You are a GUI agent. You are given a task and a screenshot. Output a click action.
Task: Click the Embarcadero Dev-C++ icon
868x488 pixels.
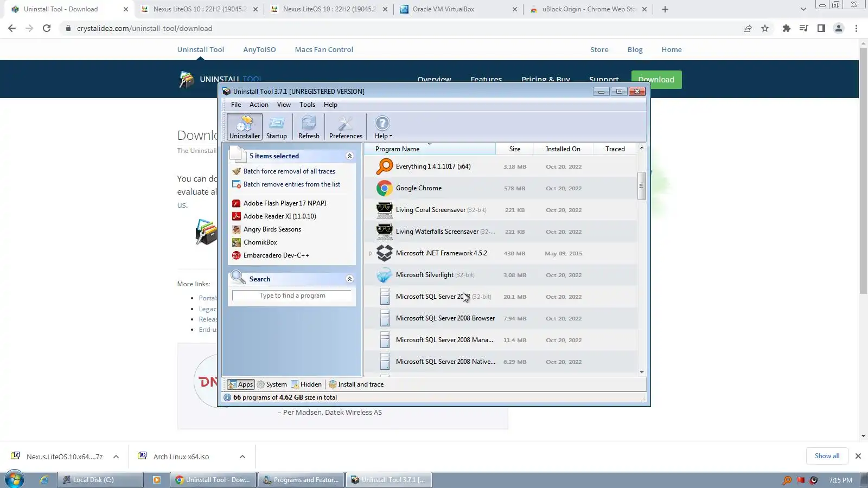point(237,255)
